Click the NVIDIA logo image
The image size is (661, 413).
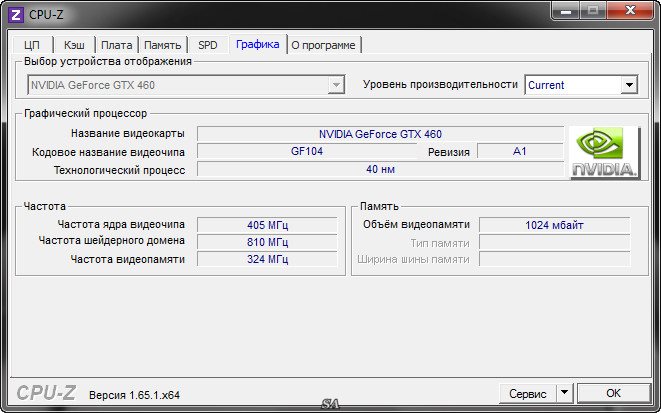point(605,153)
